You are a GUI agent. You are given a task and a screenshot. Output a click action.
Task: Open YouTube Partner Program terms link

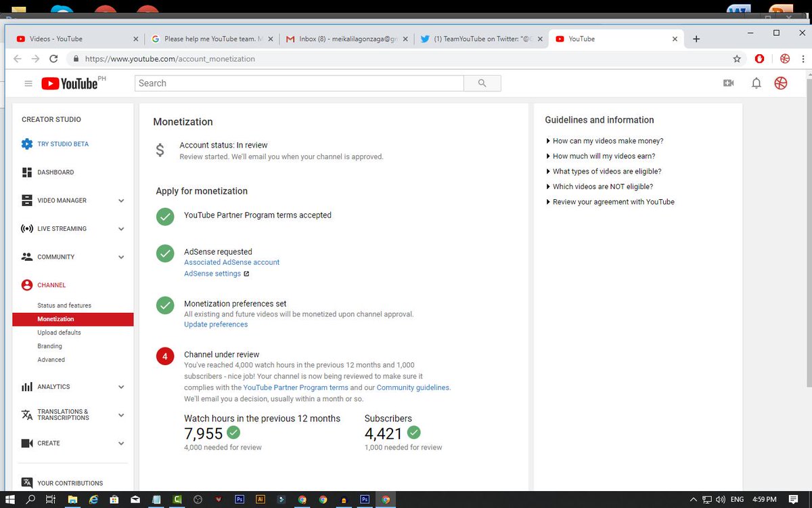[x=296, y=387]
